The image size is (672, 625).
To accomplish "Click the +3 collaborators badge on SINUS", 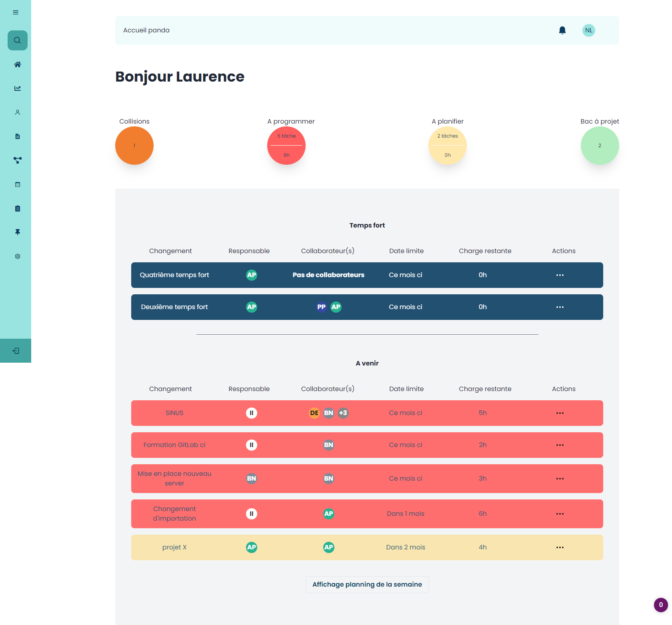I will point(343,413).
